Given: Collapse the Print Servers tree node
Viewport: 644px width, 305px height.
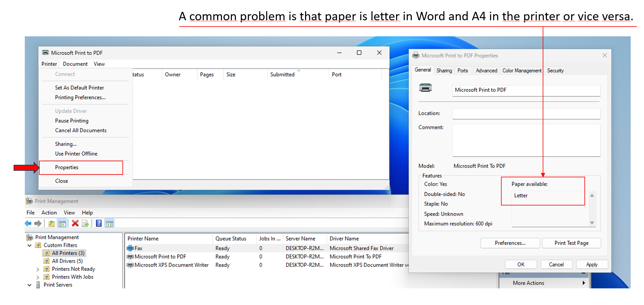Looking at the screenshot, I should [x=30, y=285].
